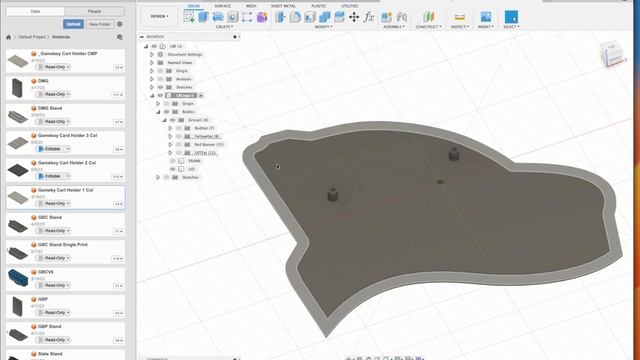Open the GBCV6 blue thumbnail

[18, 278]
